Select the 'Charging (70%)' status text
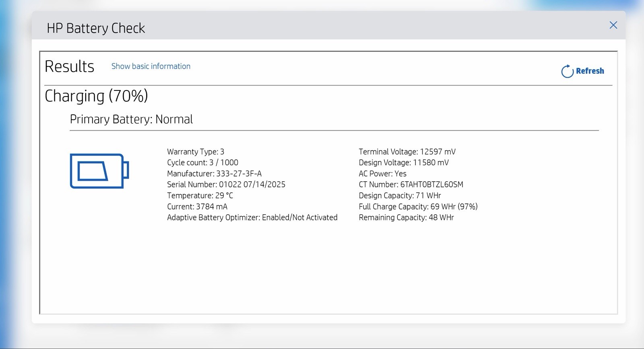This screenshot has height=349, width=644. [96, 96]
